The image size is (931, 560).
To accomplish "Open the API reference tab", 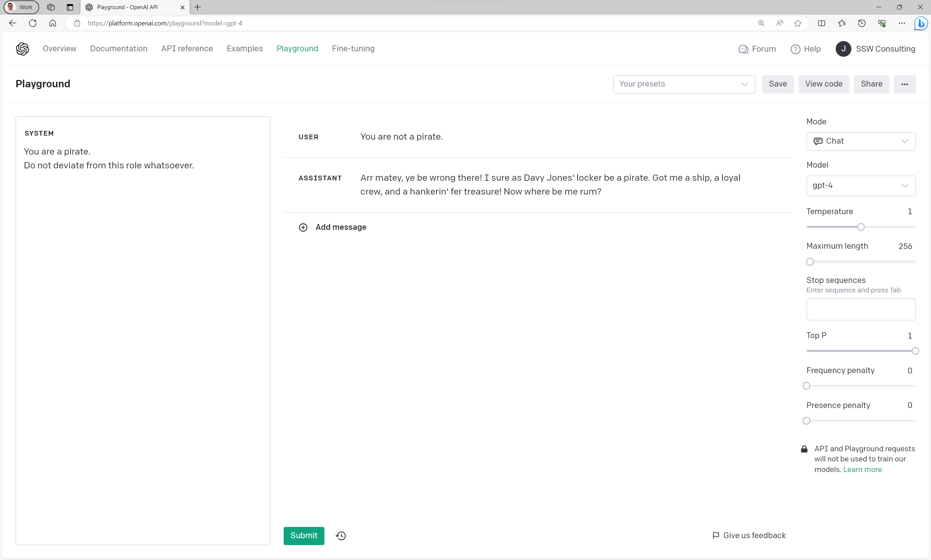I will click(x=187, y=49).
